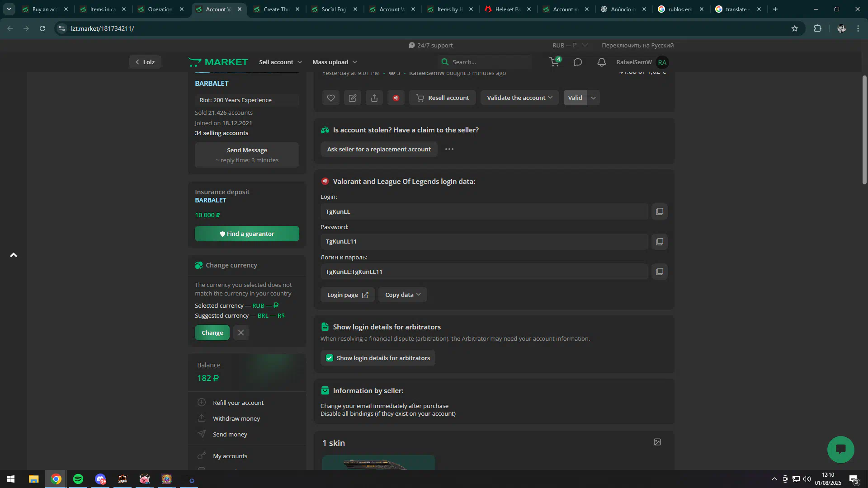Expand the Mass upload dropdown
Image resolution: width=868 pixels, height=488 pixels.
tap(335, 62)
